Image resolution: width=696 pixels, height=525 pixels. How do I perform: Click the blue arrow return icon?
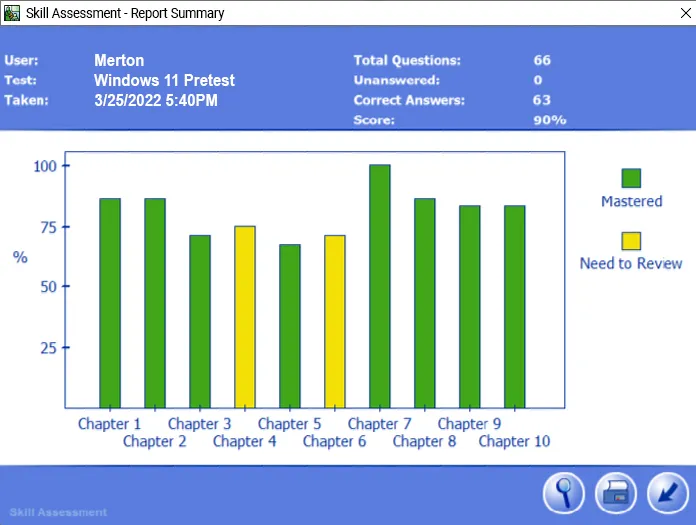[668, 493]
